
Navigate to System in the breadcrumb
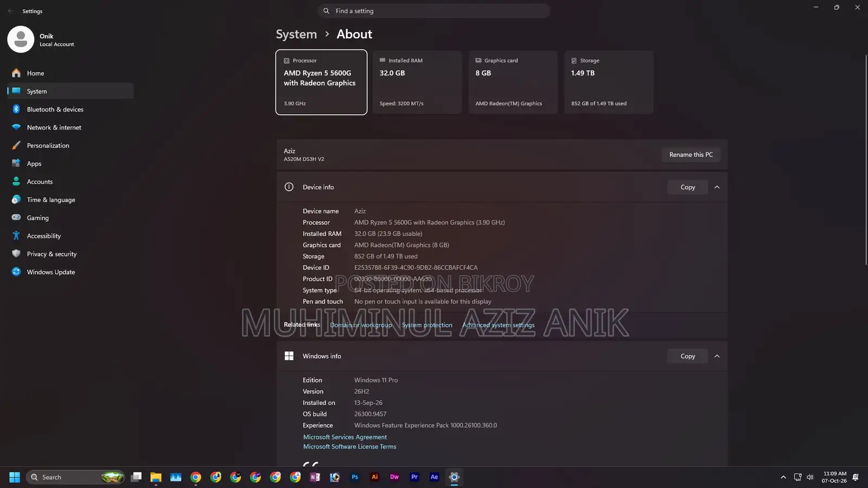tap(296, 34)
